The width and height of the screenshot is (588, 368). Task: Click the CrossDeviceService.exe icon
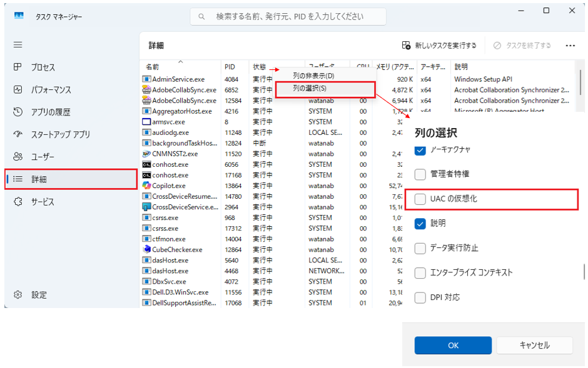(x=146, y=207)
